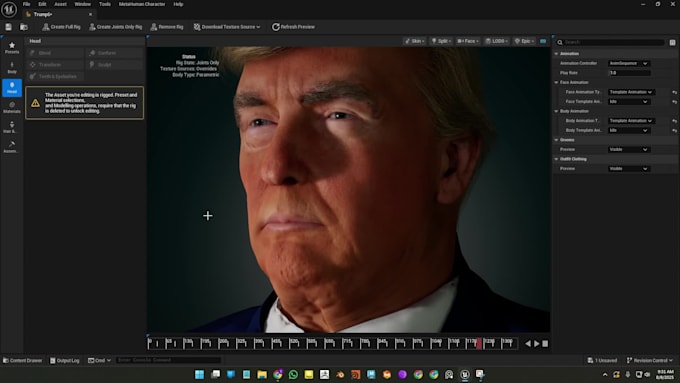Collapse the Animation section

click(556, 54)
